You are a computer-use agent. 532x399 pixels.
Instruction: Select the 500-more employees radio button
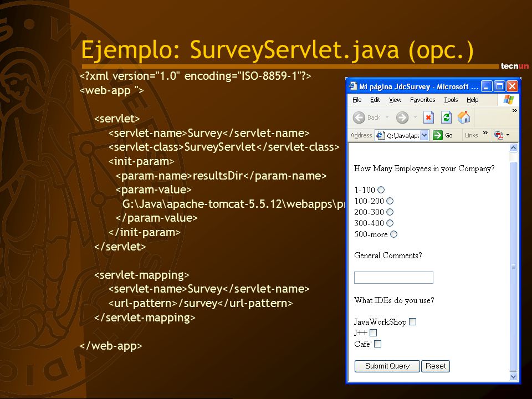pos(393,234)
